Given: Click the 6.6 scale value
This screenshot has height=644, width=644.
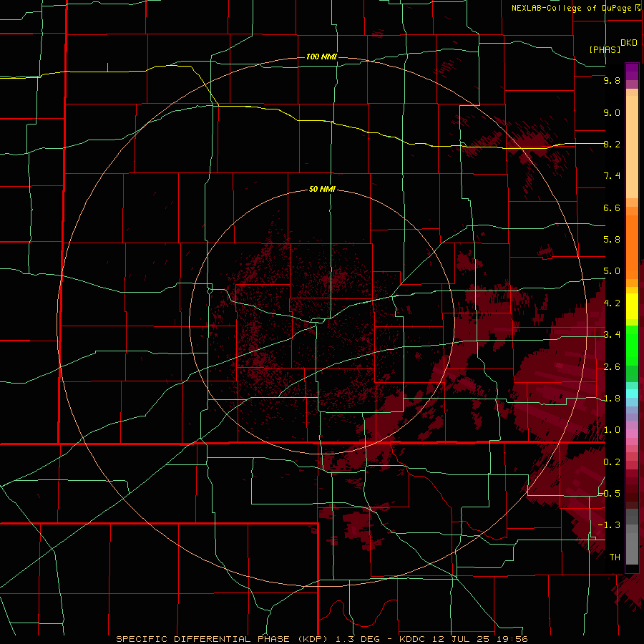Looking at the screenshot, I should [x=612, y=208].
